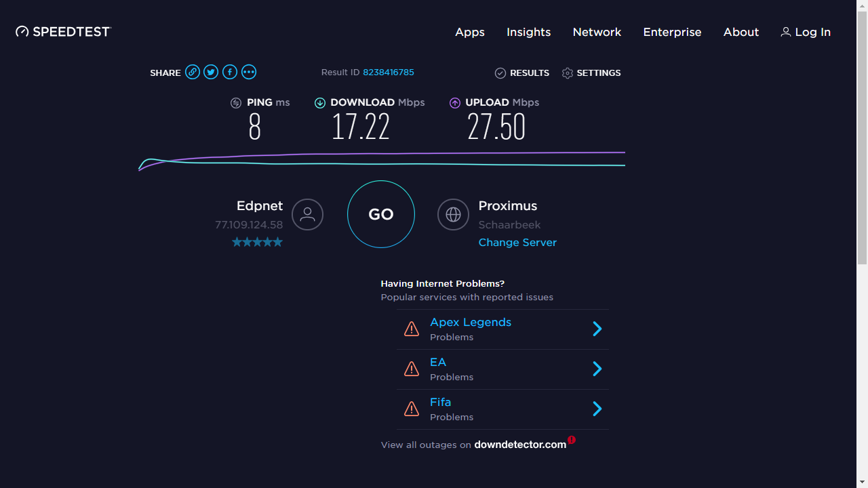The height and width of the screenshot is (488, 868).
Task: Open the Insights menu
Action: (x=528, y=32)
